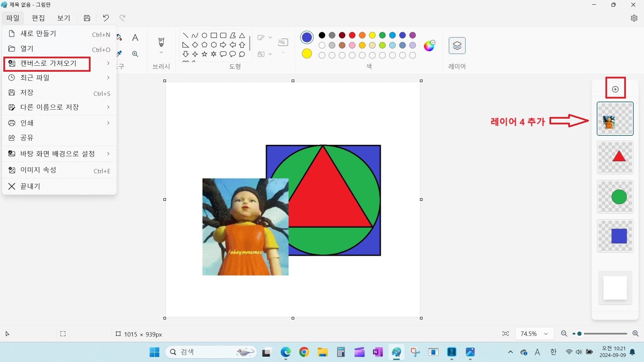This screenshot has width=644, height=362.
Task: Choose the Pentagon shape
Action: click(x=204, y=45)
